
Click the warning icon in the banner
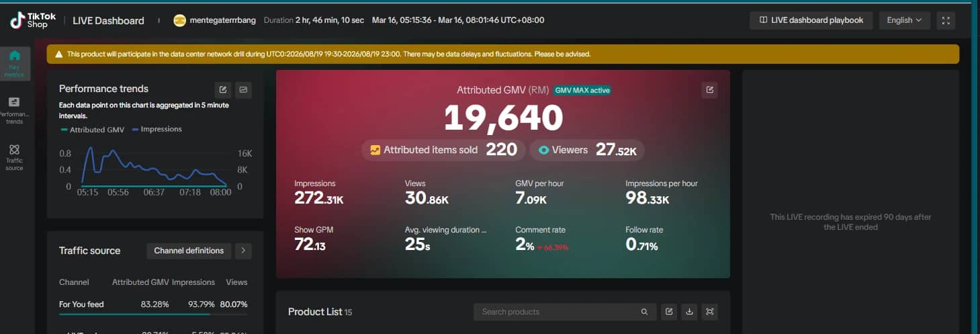click(x=59, y=54)
